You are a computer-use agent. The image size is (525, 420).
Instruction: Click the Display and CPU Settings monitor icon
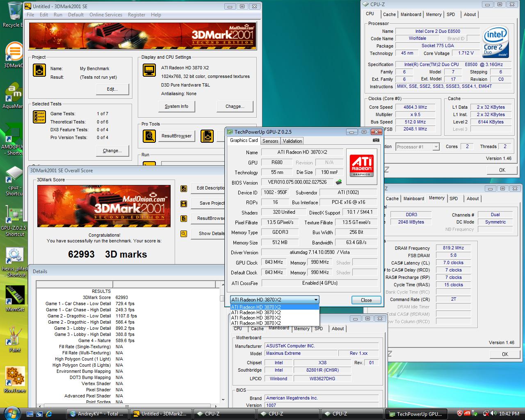149,70
